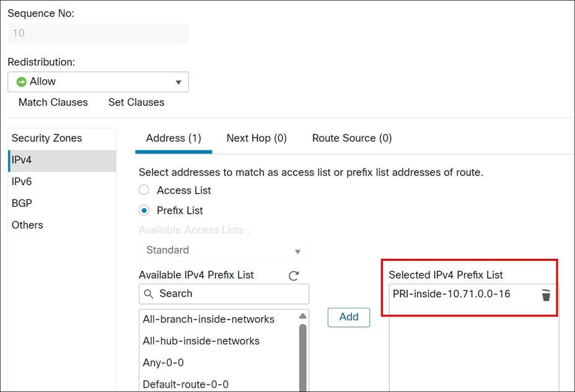Open the Match Clauses tab
This screenshot has width=575, height=392.
(53, 102)
